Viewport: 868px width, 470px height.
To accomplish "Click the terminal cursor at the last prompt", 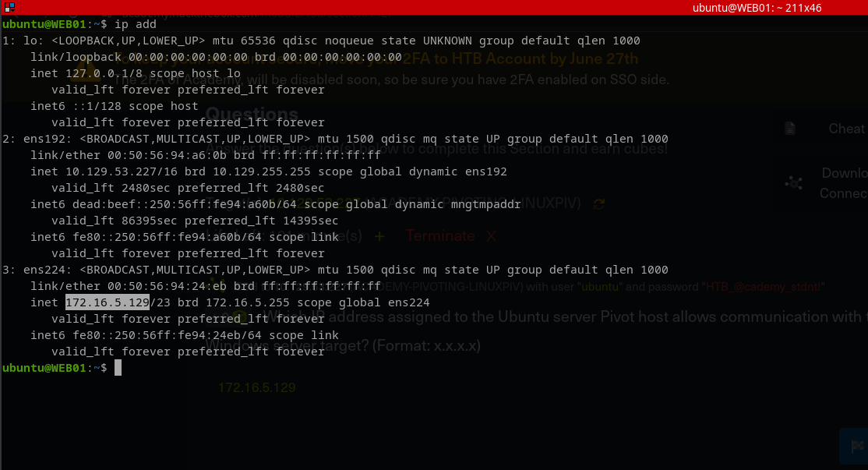I will click(x=118, y=368).
